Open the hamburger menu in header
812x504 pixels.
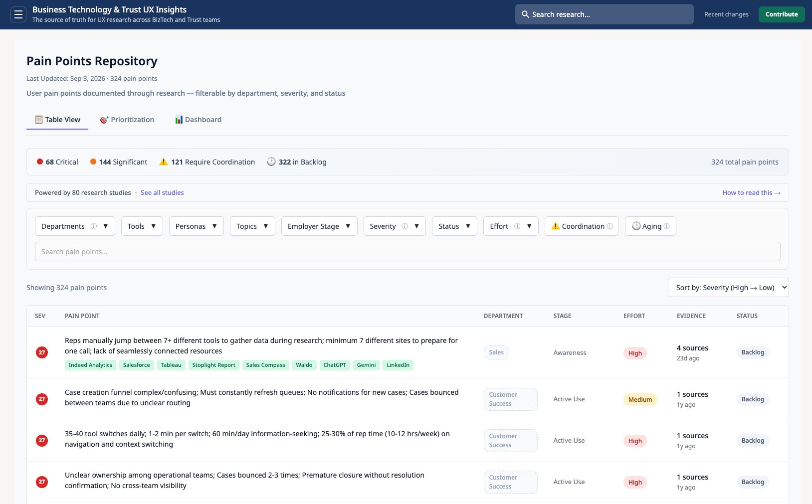click(18, 14)
